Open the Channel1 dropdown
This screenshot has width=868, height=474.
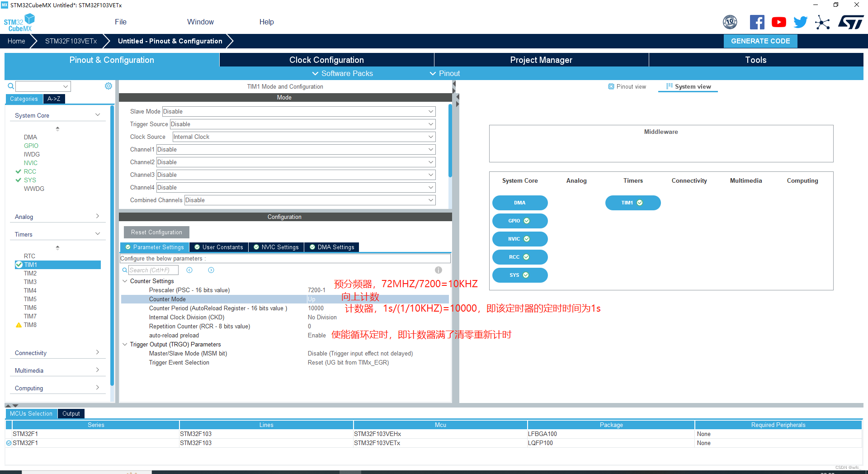(x=296, y=149)
